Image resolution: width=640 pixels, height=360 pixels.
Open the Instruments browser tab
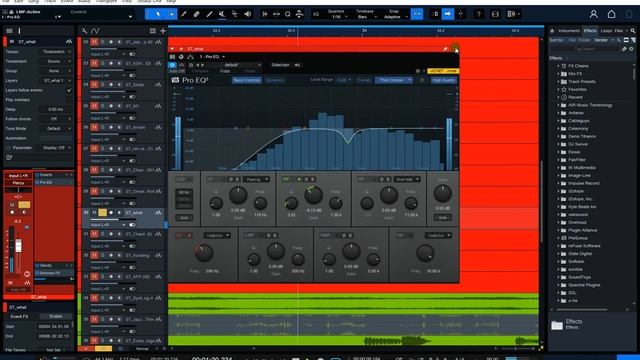pyautogui.click(x=569, y=31)
